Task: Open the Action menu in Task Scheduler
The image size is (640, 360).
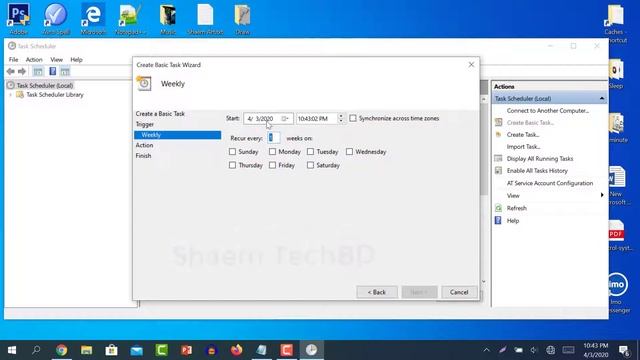Action: [34, 60]
